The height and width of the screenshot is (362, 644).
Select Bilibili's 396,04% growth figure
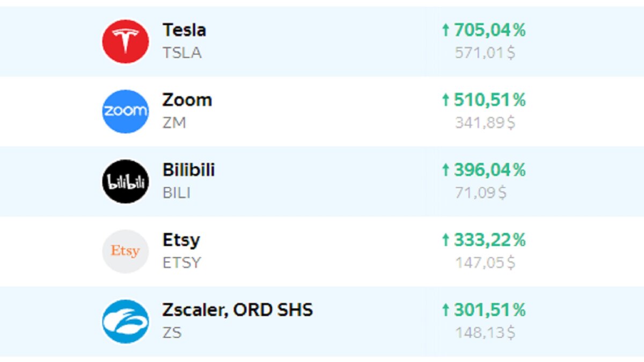[484, 171]
